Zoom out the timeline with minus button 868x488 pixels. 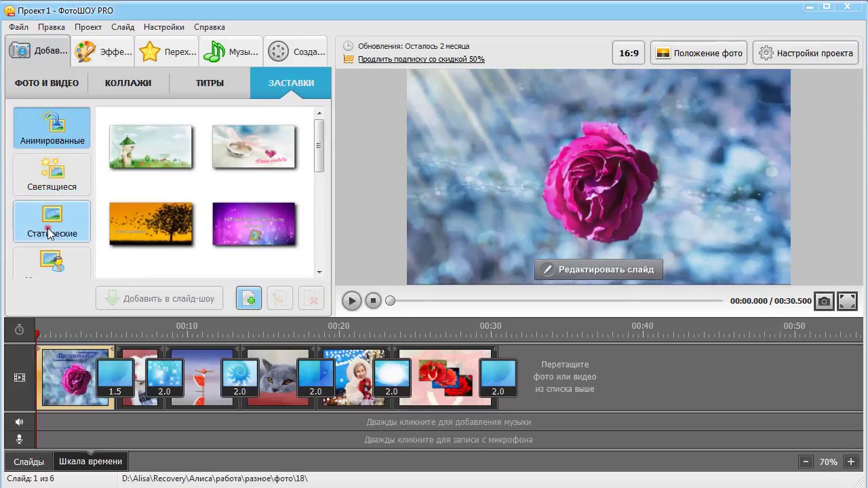806,462
